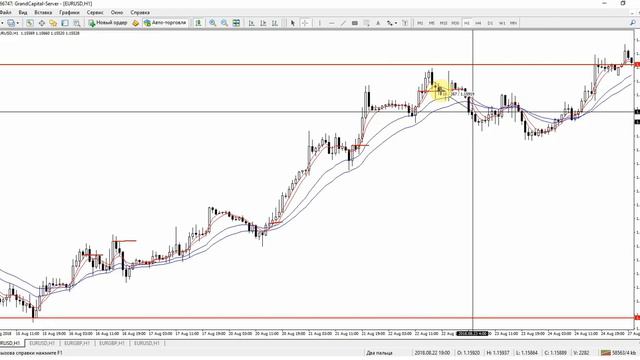Switch chart to W1 timeframe
The height and width of the screenshot is (360, 640).
[x=502, y=23]
